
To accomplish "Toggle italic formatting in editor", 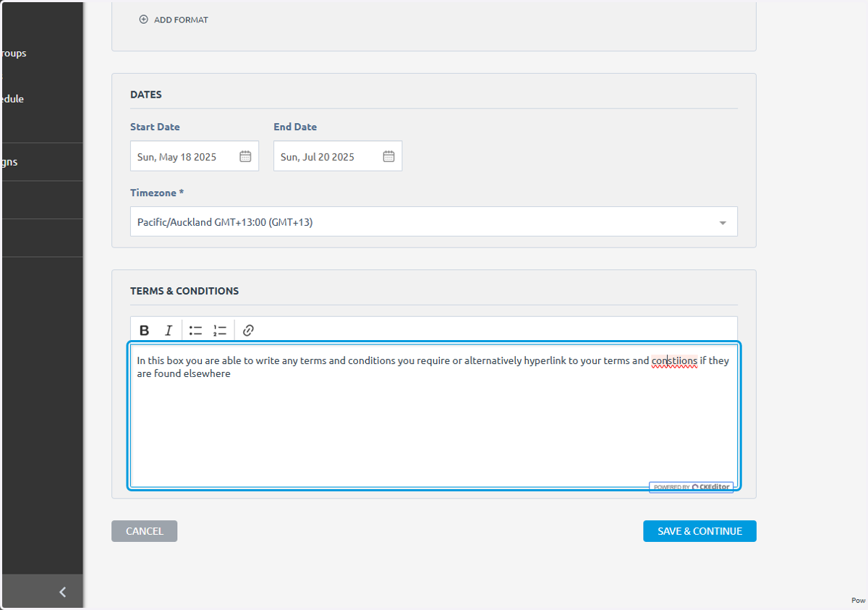I will coord(169,330).
